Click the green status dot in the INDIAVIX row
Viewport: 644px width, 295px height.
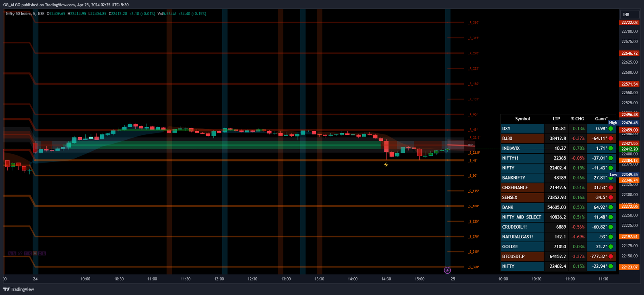pos(611,148)
